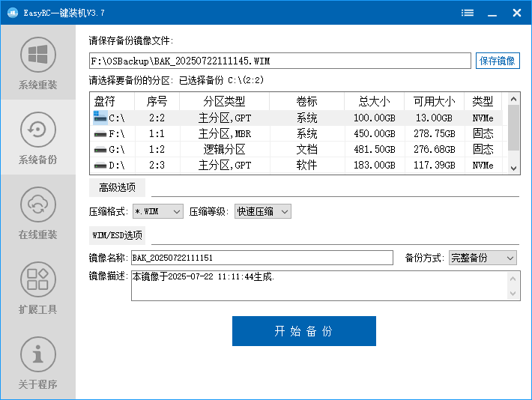Click the 软件 volume label cell
The width and height of the screenshot is (532, 400).
click(x=306, y=166)
